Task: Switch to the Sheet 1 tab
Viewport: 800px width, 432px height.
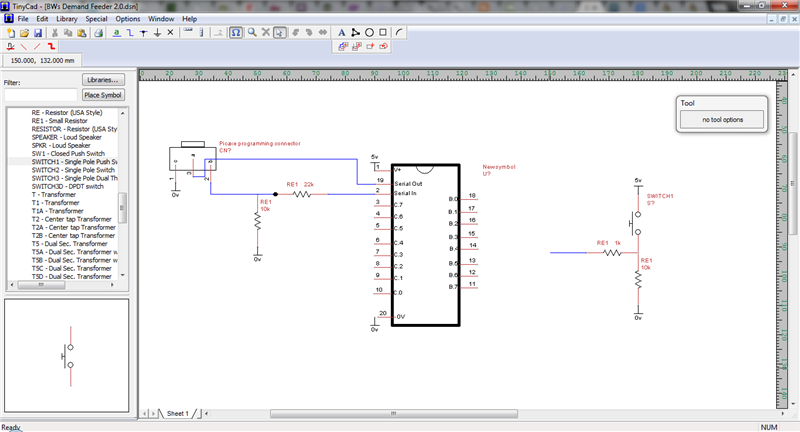Action: click(x=177, y=413)
